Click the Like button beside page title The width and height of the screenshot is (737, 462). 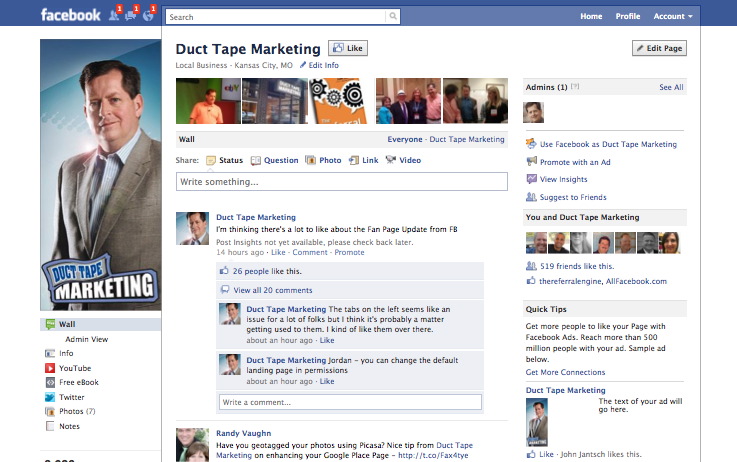pyautogui.click(x=348, y=48)
